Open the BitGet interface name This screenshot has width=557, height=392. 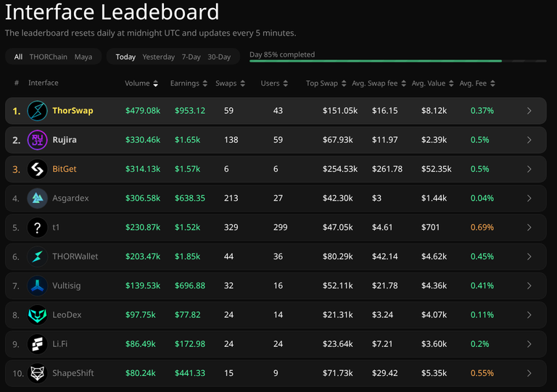65,169
